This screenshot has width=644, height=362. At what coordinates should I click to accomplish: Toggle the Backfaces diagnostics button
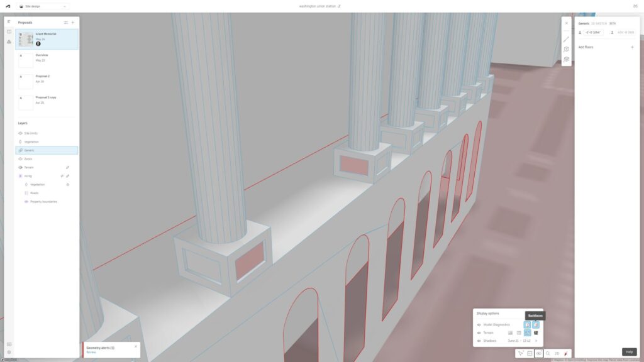click(x=536, y=325)
